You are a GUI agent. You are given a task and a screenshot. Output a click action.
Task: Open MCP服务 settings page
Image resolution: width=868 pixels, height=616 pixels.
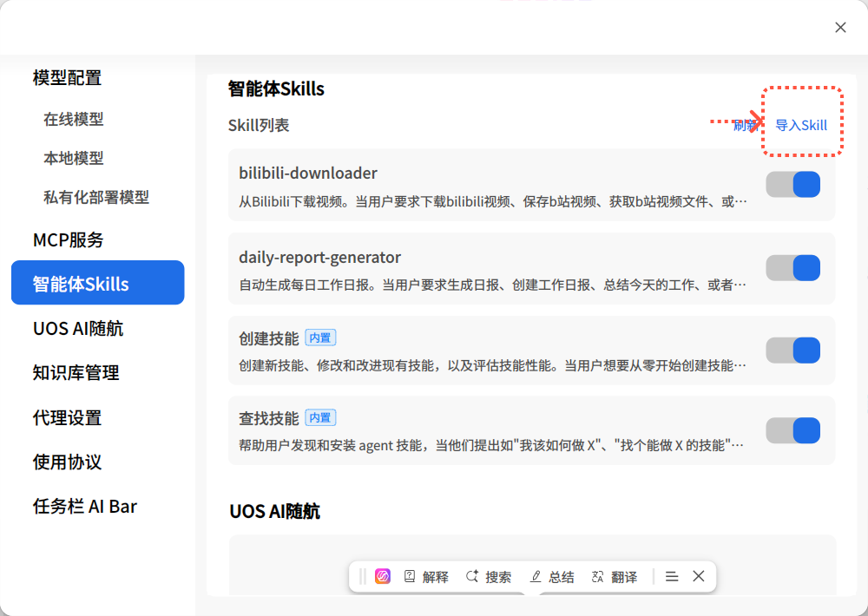tap(68, 239)
